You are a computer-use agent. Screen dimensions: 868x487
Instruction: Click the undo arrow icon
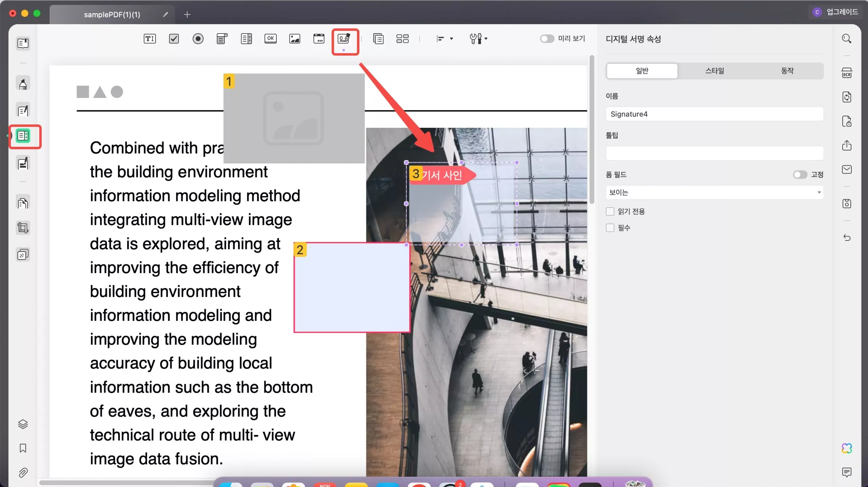point(847,238)
